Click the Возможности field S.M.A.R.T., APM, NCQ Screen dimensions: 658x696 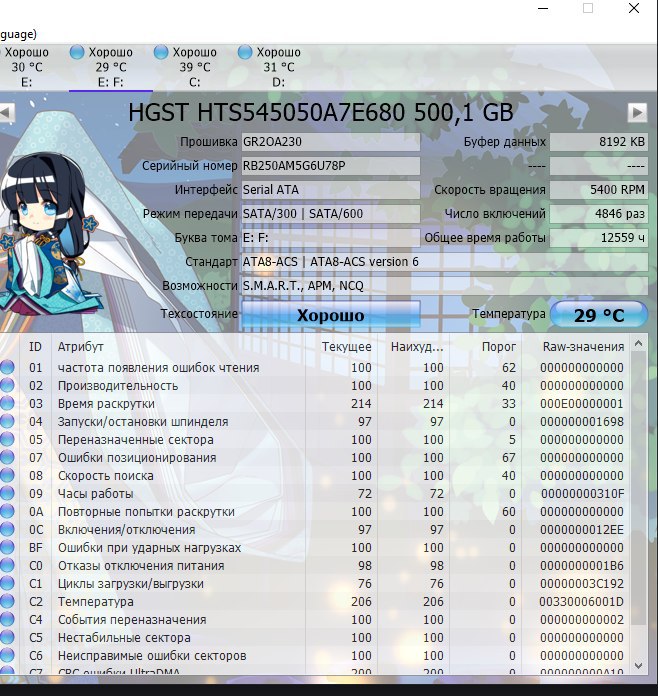click(444, 285)
